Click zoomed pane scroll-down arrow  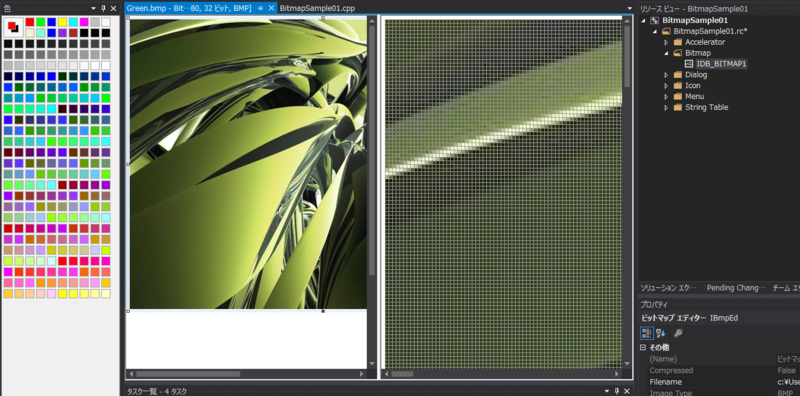point(628,364)
